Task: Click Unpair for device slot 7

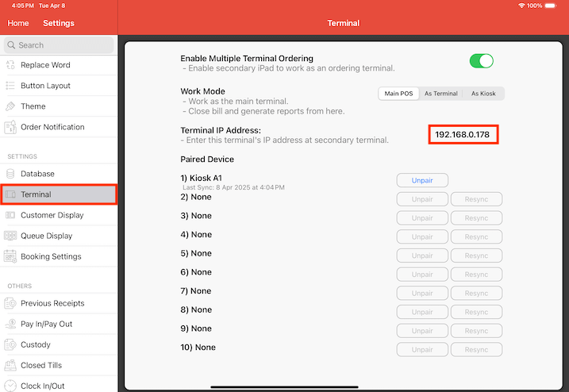Action: (422, 294)
